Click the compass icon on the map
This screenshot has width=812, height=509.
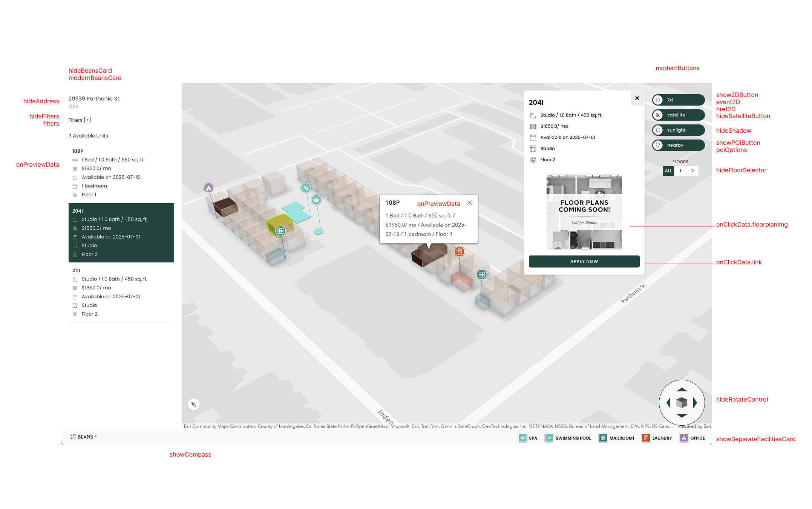pyautogui.click(x=194, y=405)
